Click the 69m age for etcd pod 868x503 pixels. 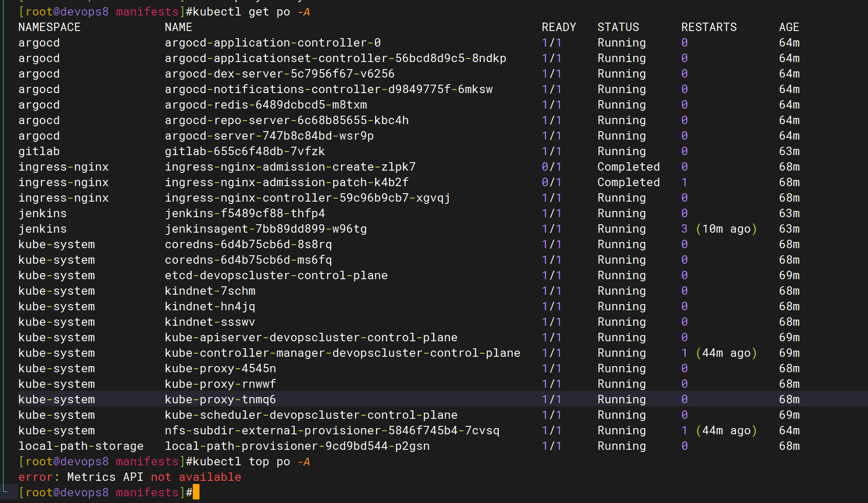click(x=790, y=275)
